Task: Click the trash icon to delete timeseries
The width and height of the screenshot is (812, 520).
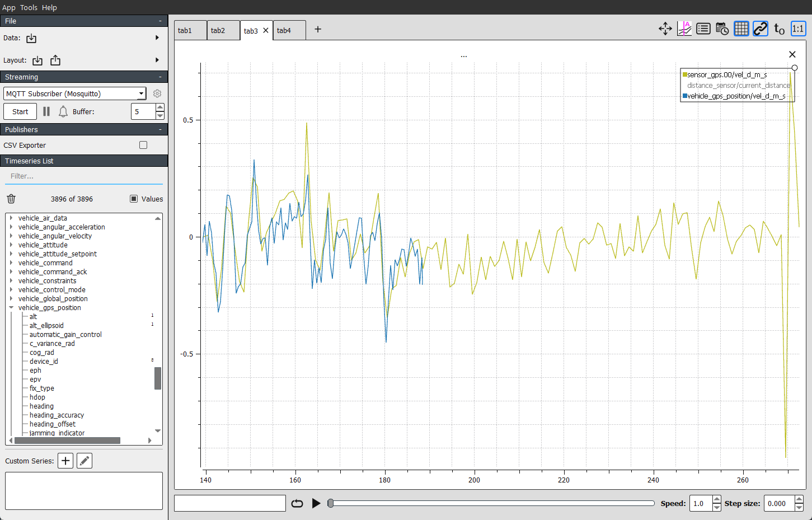Action: click(x=11, y=199)
